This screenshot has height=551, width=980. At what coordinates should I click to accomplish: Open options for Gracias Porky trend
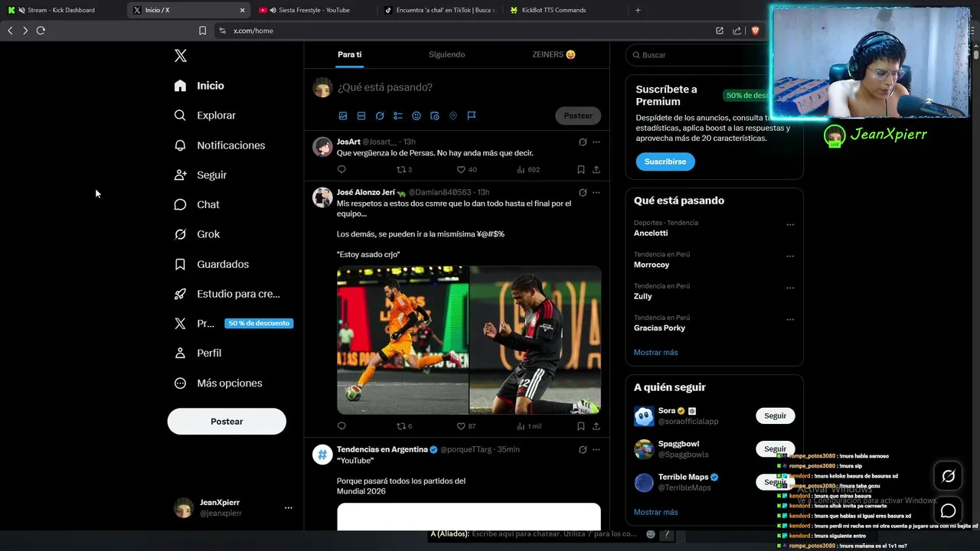(790, 320)
